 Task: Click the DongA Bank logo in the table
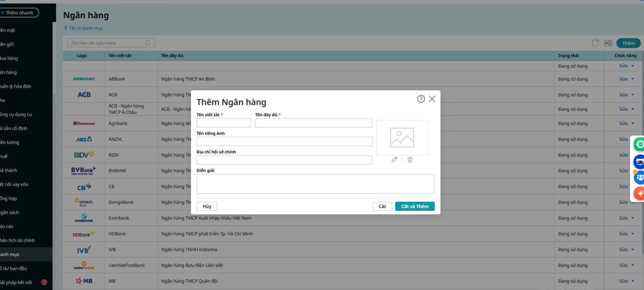pyautogui.click(x=84, y=202)
